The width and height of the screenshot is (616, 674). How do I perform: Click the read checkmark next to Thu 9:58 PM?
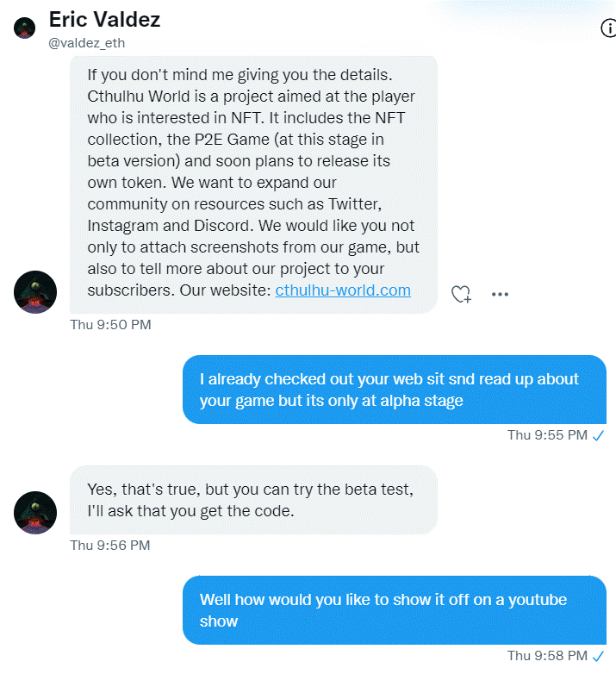click(598, 657)
